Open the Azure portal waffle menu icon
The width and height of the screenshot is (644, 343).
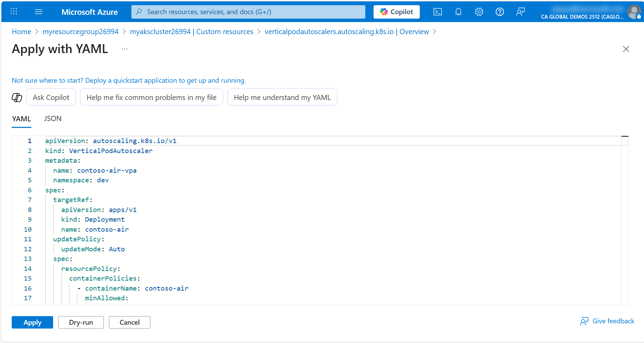14,12
